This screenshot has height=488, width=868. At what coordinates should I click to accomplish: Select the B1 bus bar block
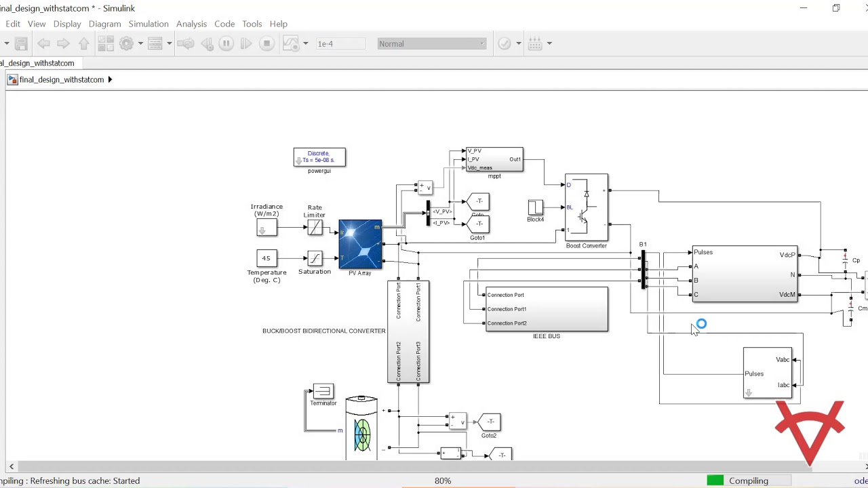[643, 269]
